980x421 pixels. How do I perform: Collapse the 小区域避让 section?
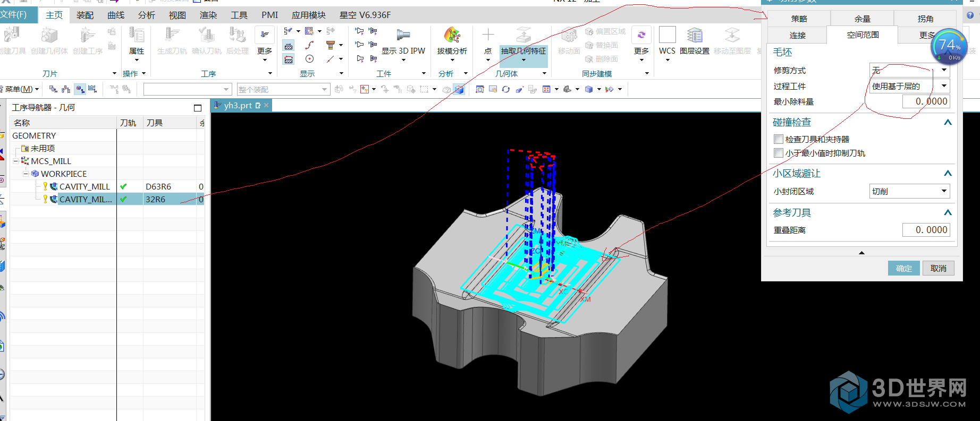[948, 174]
